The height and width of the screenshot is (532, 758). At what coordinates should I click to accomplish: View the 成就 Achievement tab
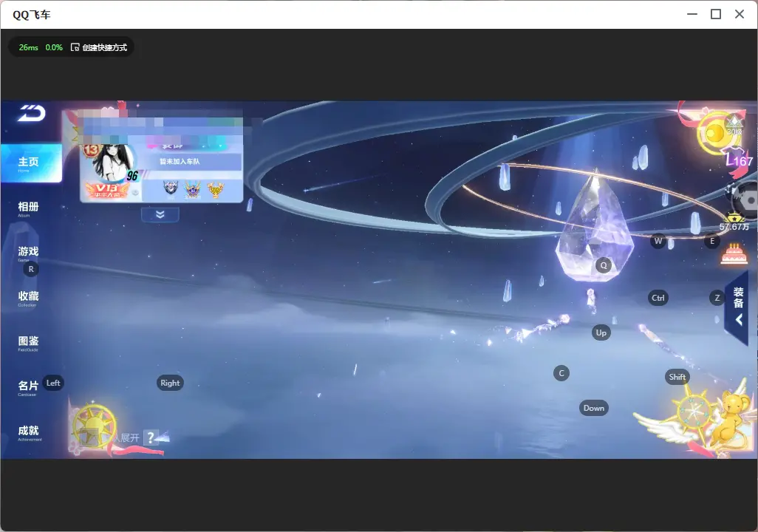pyautogui.click(x=29, y=433)
